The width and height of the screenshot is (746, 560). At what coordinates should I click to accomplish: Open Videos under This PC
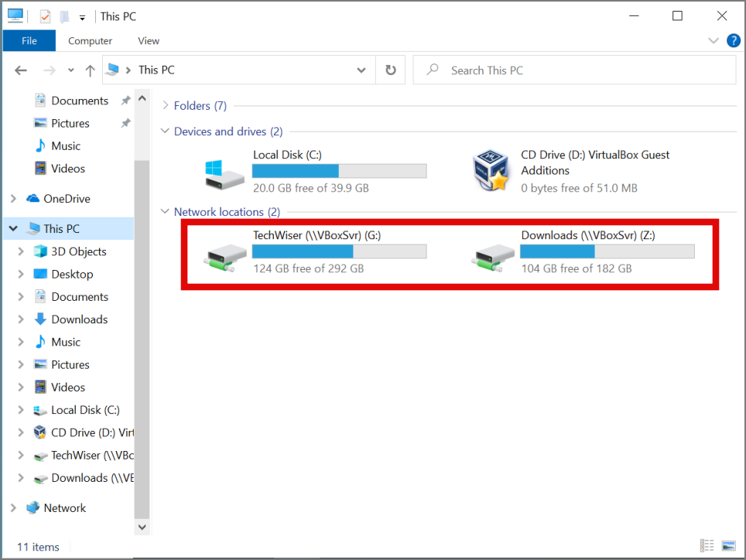pos(60,388)
